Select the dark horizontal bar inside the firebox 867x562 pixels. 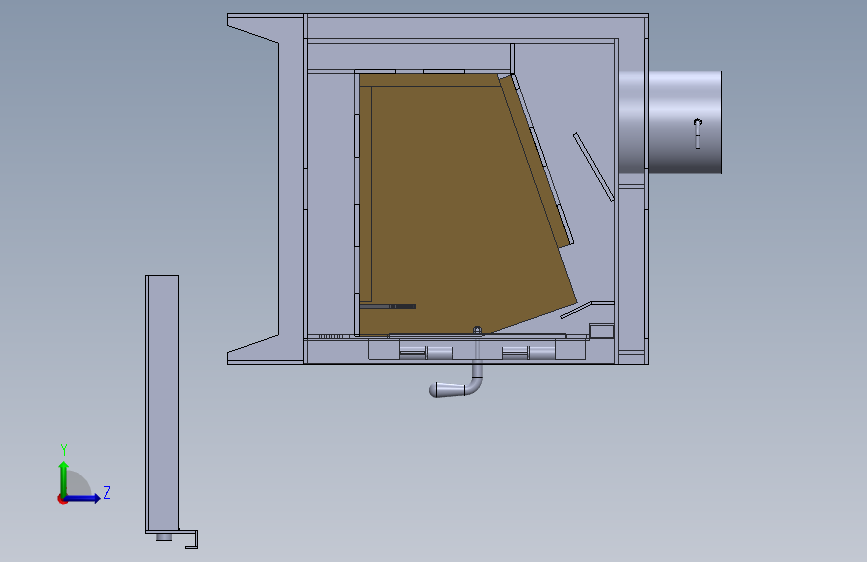tap(388, 306)
